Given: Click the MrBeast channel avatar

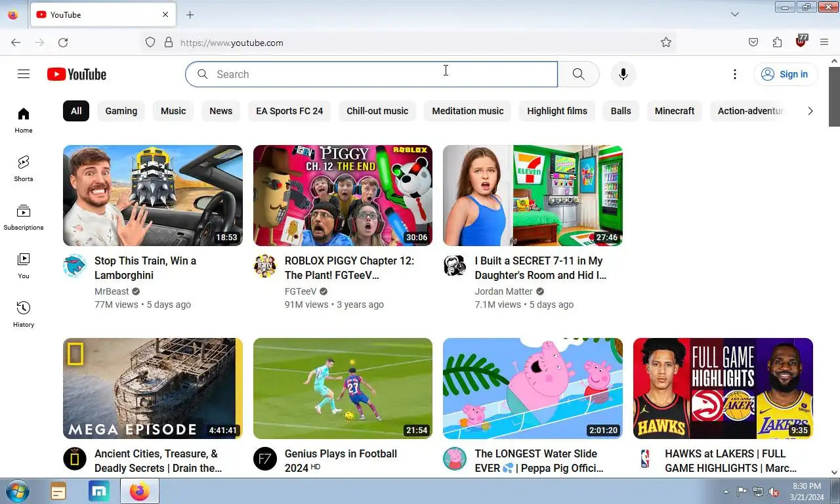Looking at the screenshot, I should (75, 266).
